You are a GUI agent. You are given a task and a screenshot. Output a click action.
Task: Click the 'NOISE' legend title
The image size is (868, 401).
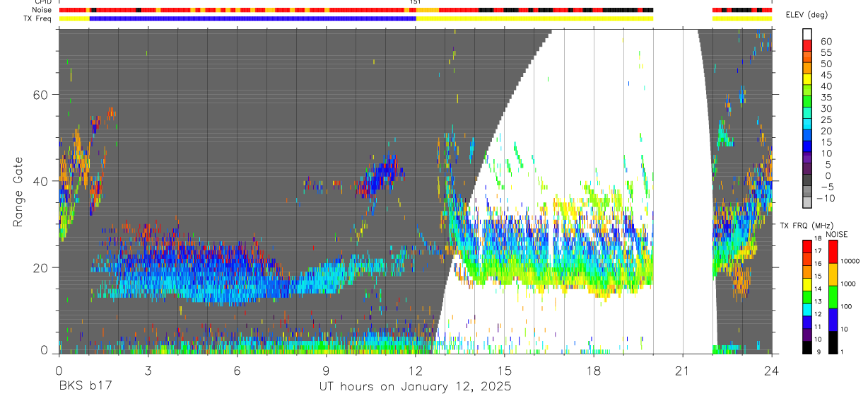pos(837,234)
